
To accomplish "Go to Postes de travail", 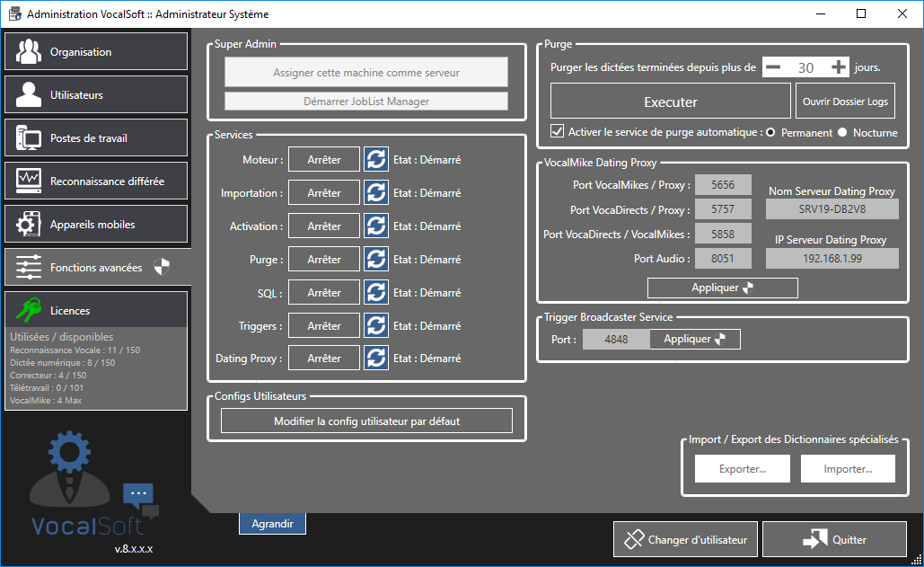I will point(96,137).
